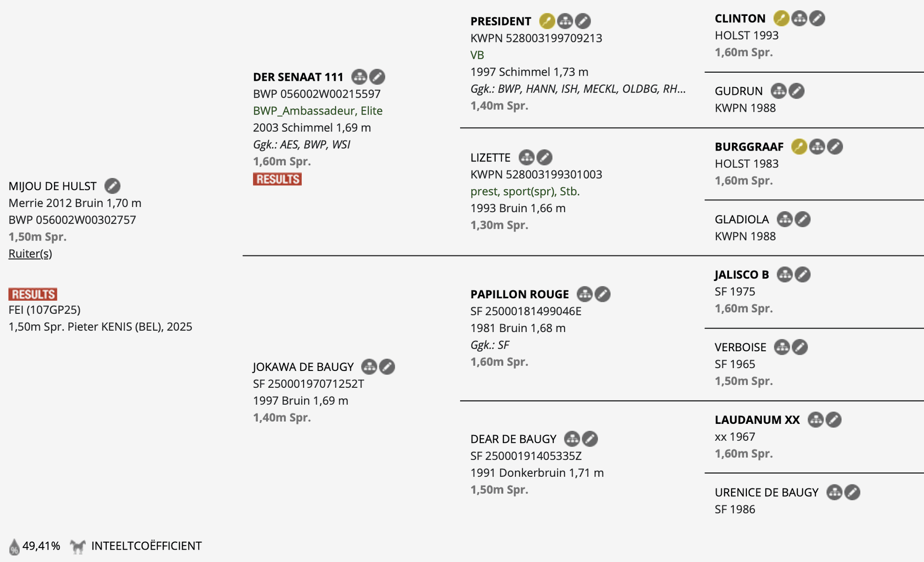The width and height of the screenshot is (924, 562).
Task: Open the pedigree tree icon for PAPILLON ROUGE
Action: [x=585, y=294]
